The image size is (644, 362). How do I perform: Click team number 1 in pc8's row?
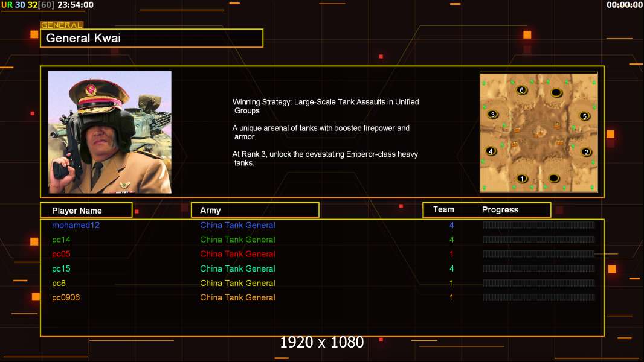(451, 283)
